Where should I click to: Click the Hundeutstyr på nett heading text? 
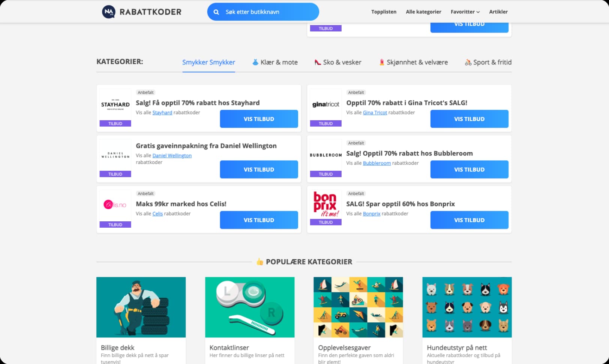tap(457, 348)
